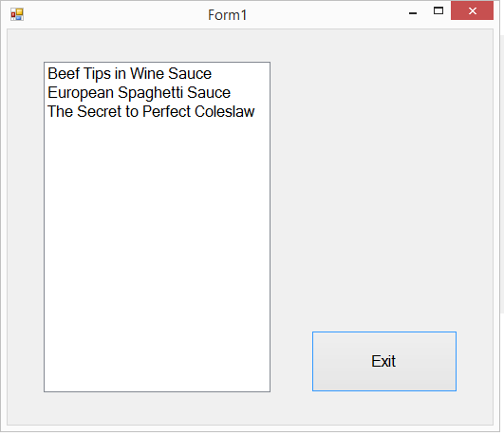This screenshot has width=504, height=436.
Task: Close Form1 using the red X button
Action: pos(472,11)
